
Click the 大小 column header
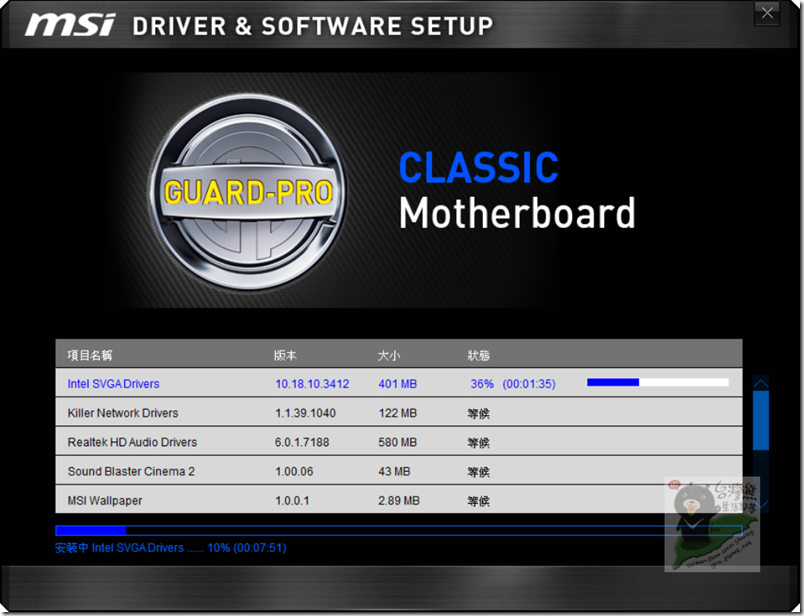tap(389, 355)
